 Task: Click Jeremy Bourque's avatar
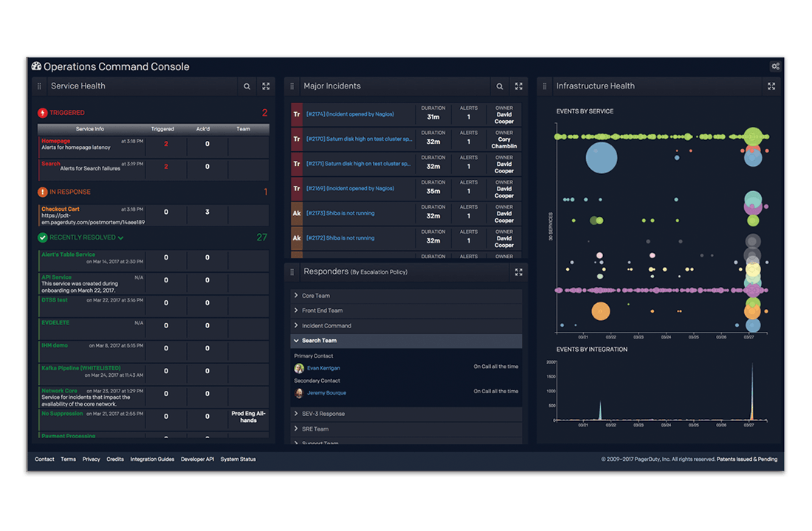(299, 393)
